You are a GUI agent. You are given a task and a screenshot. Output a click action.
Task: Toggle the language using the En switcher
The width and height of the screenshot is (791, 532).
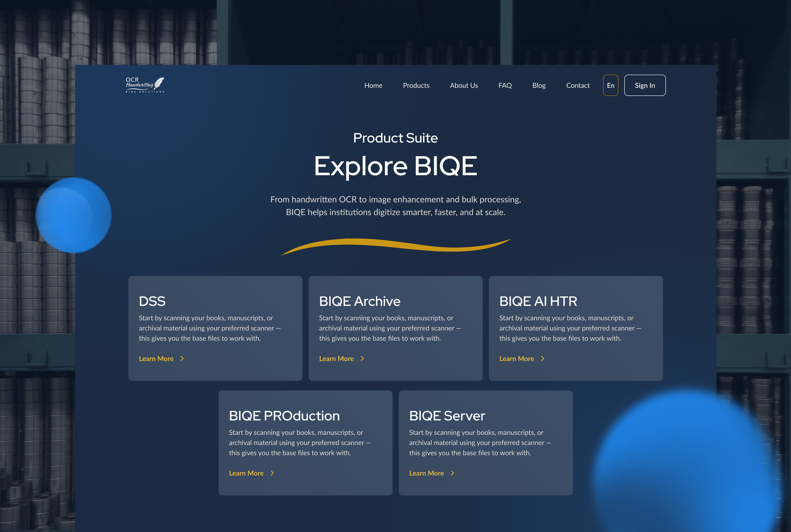point(611,85)
